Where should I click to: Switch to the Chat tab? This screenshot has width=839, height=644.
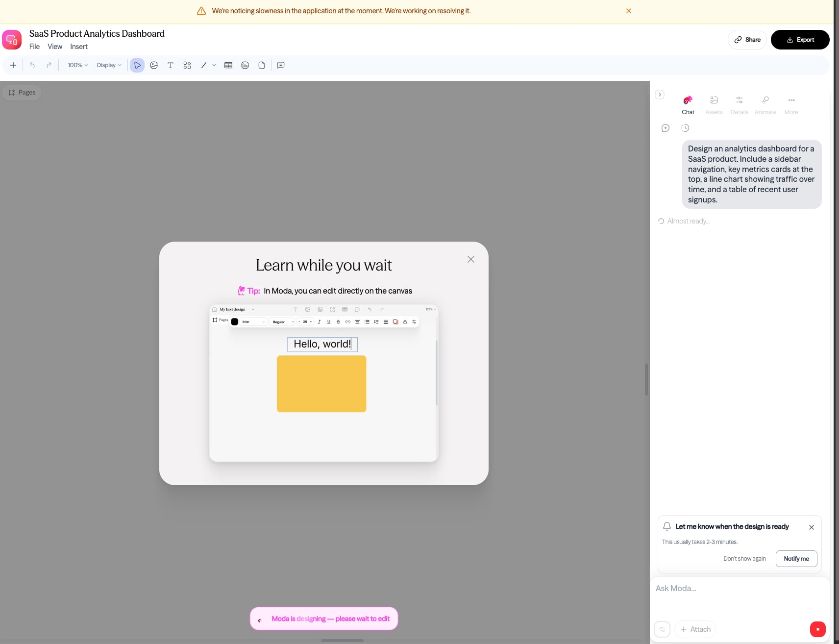coord(688,105)
